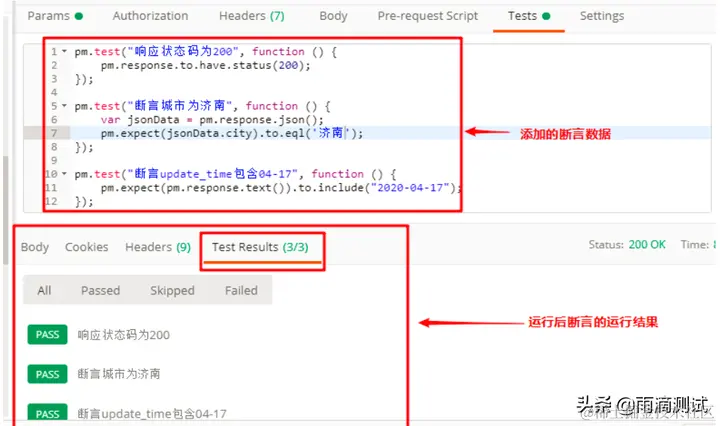
Task: Click line 11 include("2020-04-17") code
Action: [280, 188]
